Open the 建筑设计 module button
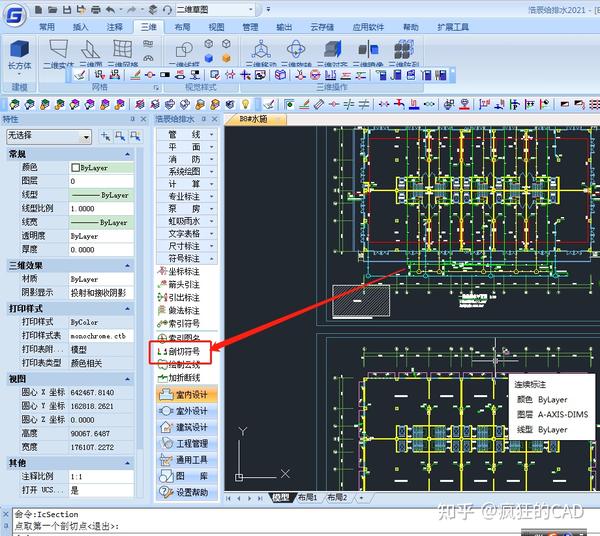The width and height of the screenshot is (600, 536). point(187,427)
